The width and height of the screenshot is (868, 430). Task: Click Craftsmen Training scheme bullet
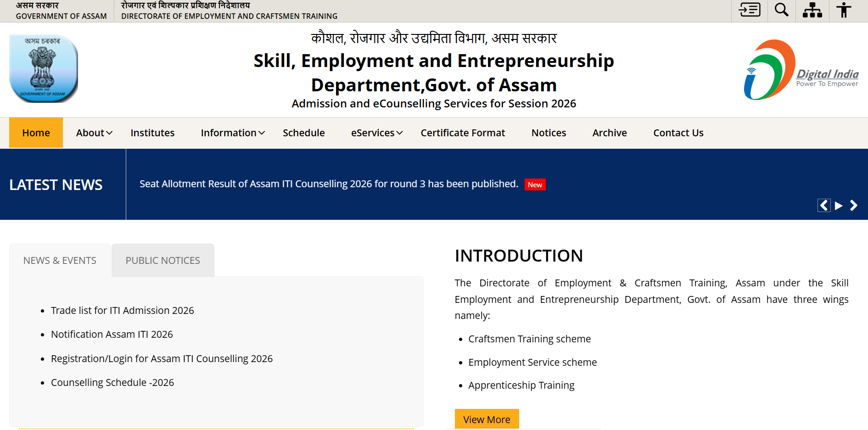(529, 339)
